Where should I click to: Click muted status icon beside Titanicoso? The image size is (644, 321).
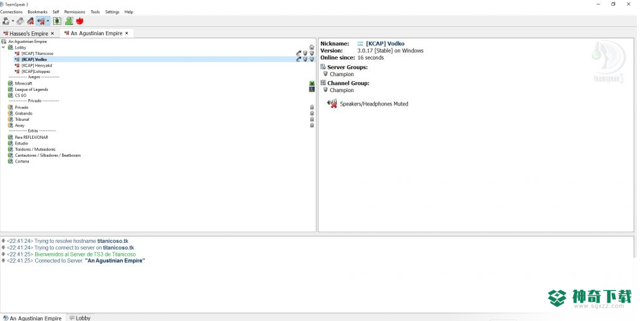(x=17, y=53)
